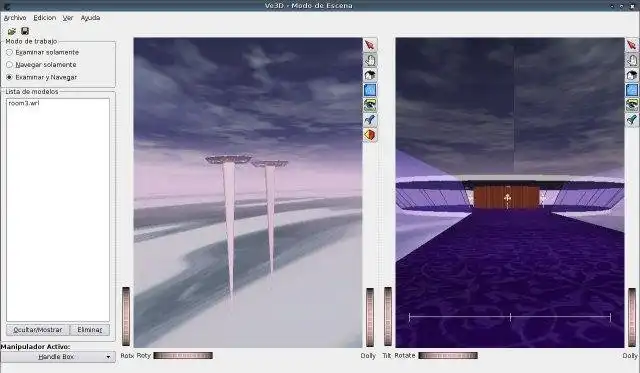Click the Eliminar button
640x373 pixels.
(90, 330)
